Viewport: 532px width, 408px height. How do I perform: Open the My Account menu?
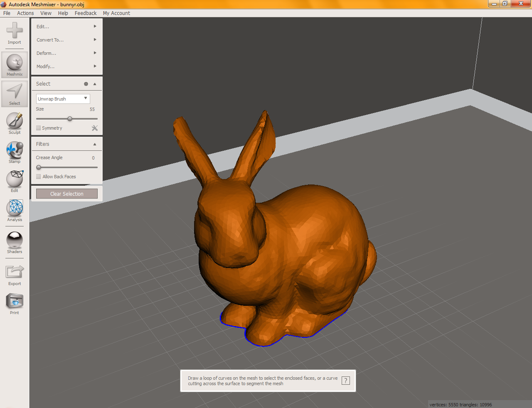[x=116, y=13]
